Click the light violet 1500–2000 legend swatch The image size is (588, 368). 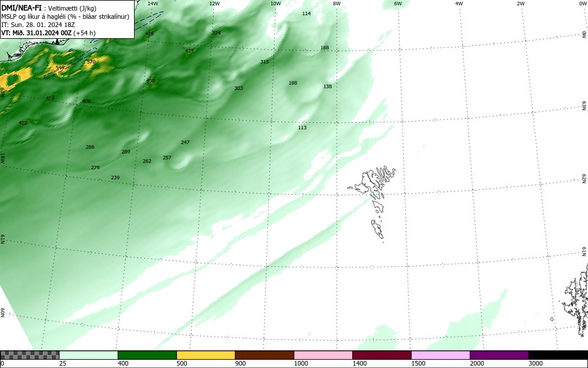point(440,355)
